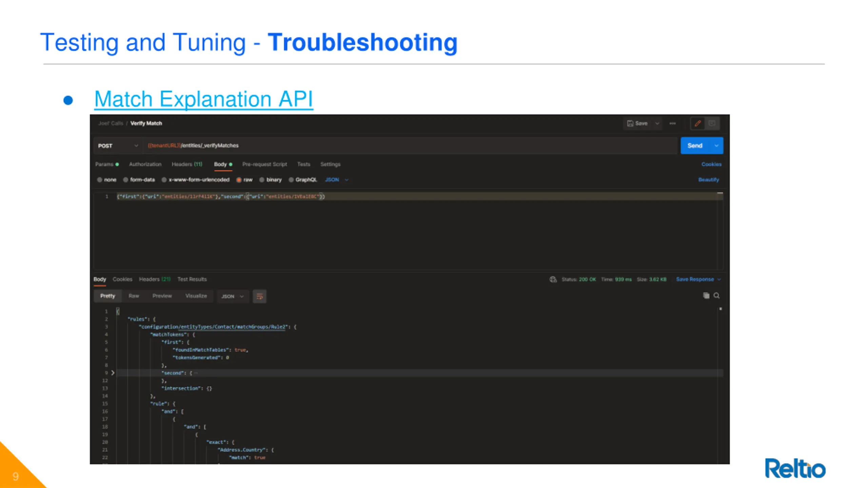Switch to the Authorization tab
The width and height of the screenshot is (868, 488).
145,164
